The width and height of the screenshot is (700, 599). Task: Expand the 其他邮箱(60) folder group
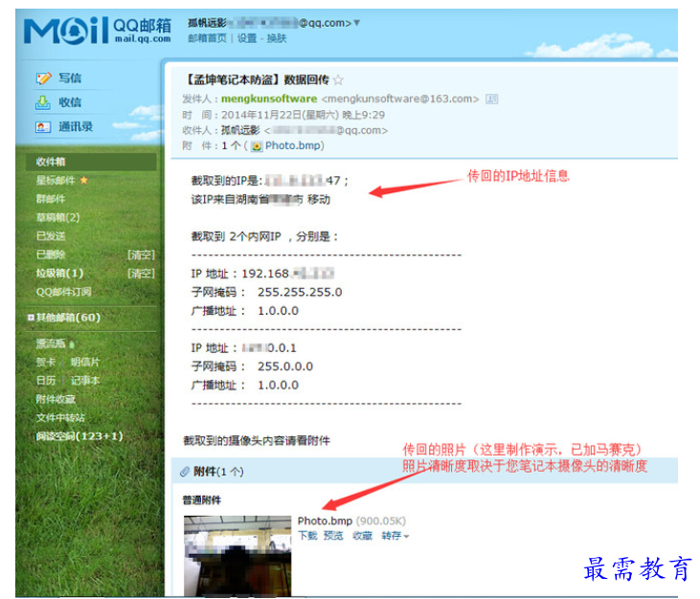click(31, 318)
